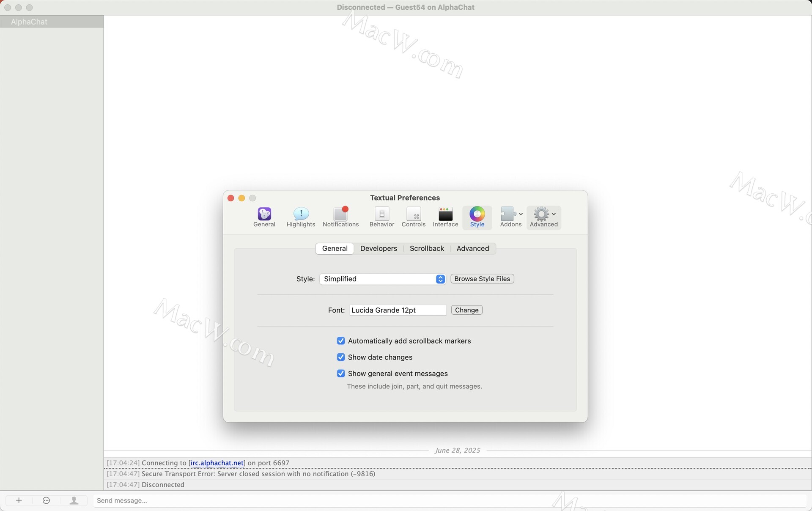The width and height of the screenshot is (812, 511).
Task: Open the Highlights preferences pane
Action: (x=301, y=217)
